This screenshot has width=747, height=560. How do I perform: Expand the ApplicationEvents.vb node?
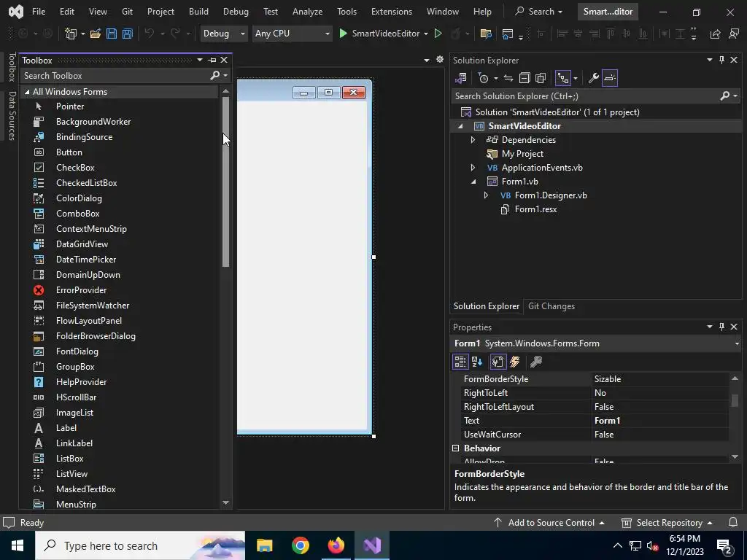(x=473, y=168)
